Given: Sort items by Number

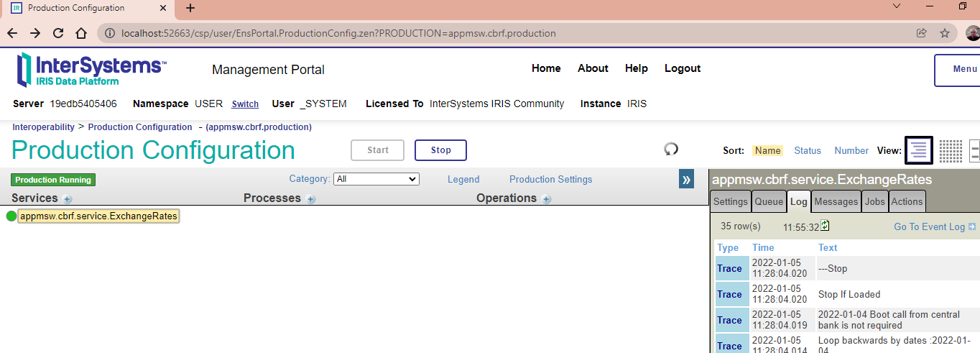Looking at the screenshot, I should [x=851, y=150].
